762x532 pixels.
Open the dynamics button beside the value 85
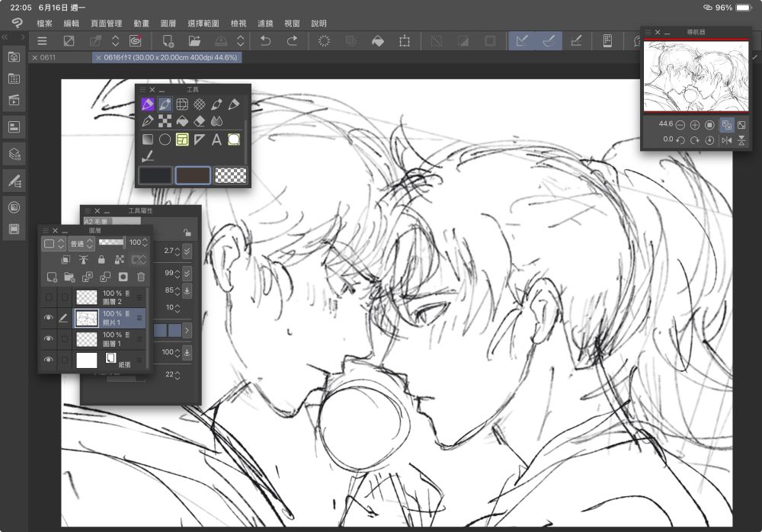coord(187,290)
